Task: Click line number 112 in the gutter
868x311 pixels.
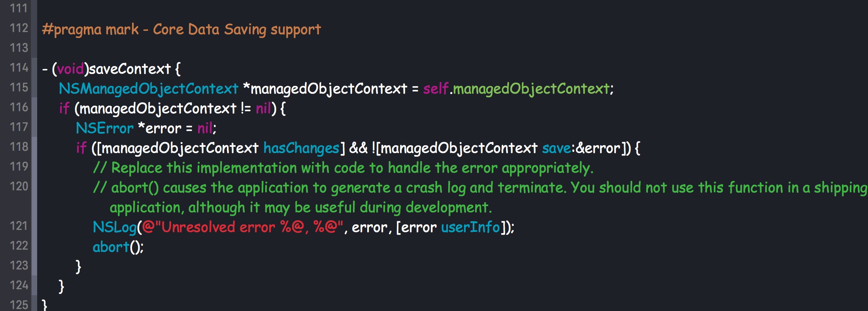Action: pyautogui.click(x=19, y=28)
